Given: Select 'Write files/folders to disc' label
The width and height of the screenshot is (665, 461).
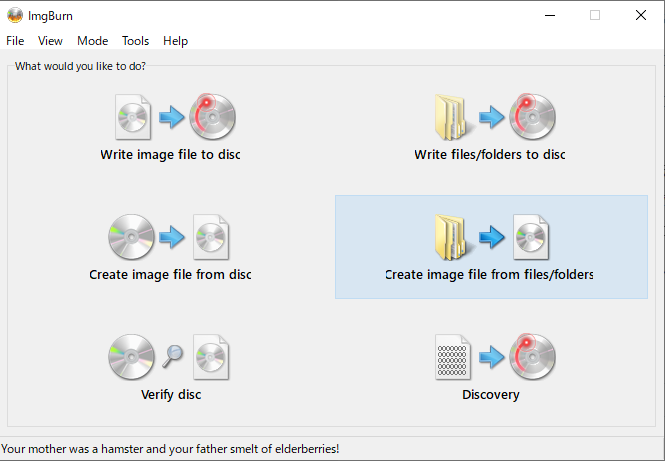Looking at the screenshot, I should tap(490, 154).
